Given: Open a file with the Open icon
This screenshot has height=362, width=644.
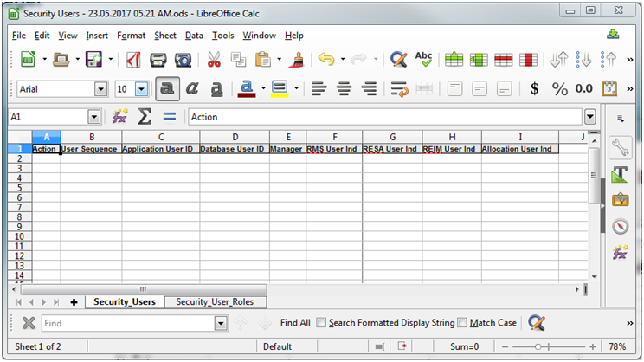Looking at the screenshot, I should [x=61, y=60].
